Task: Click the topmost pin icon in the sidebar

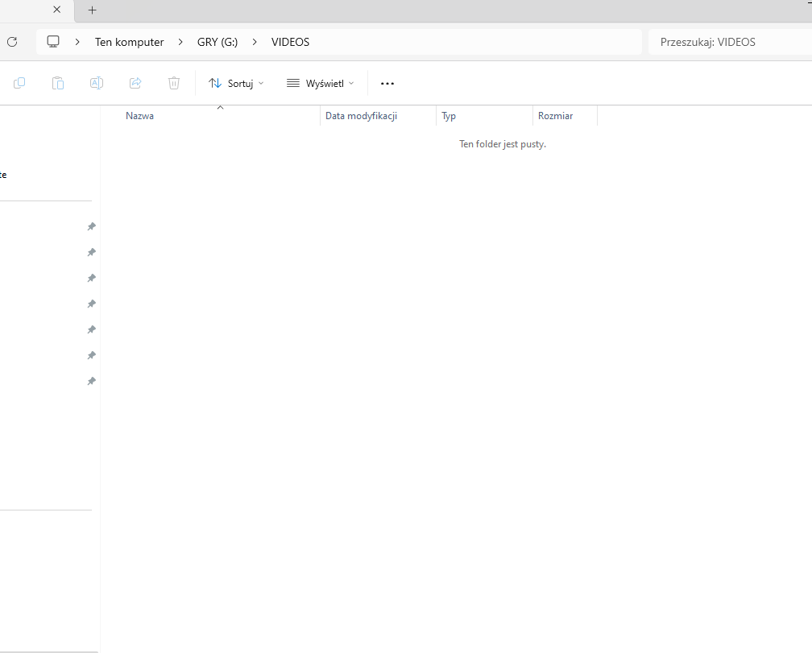Action: tap(92, 227)
